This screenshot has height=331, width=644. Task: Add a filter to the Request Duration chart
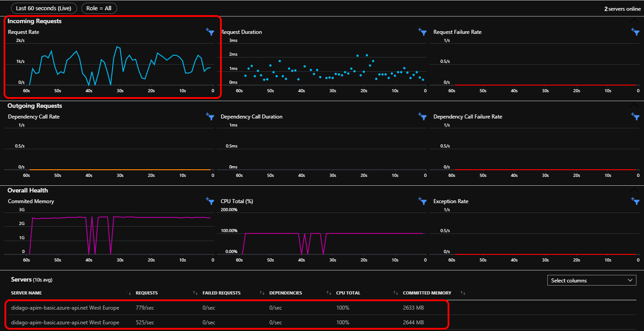point(422,32)
